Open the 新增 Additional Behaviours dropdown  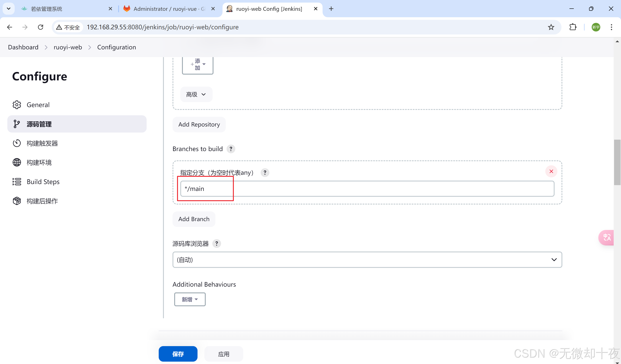[x=190, y=299]
